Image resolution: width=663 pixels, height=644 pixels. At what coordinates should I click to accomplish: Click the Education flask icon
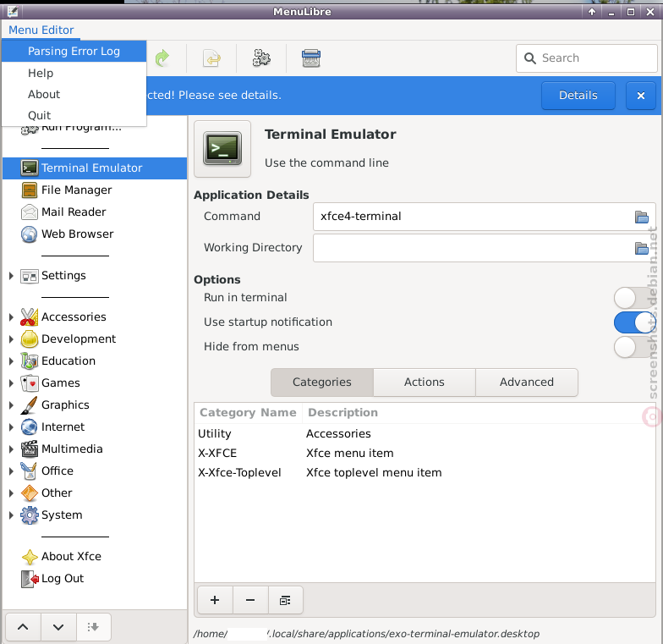tap(29, 361)
